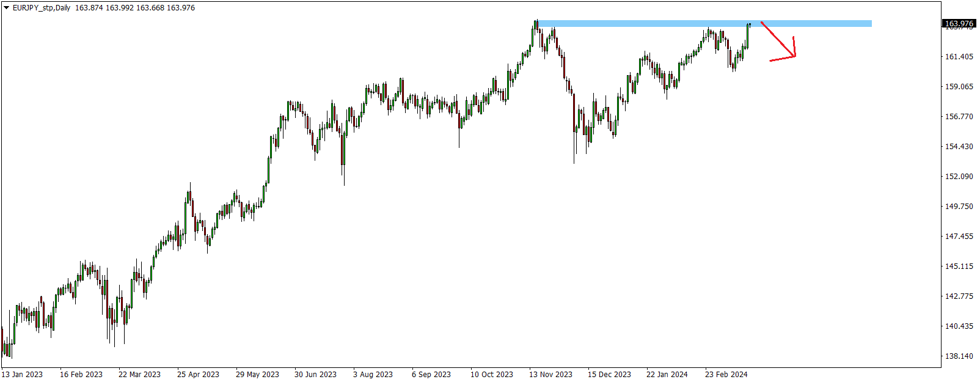Select the blue resistance zone rectangle
Image resolution: width=980 pixels, height=382 pixels.
click(704, 24)
